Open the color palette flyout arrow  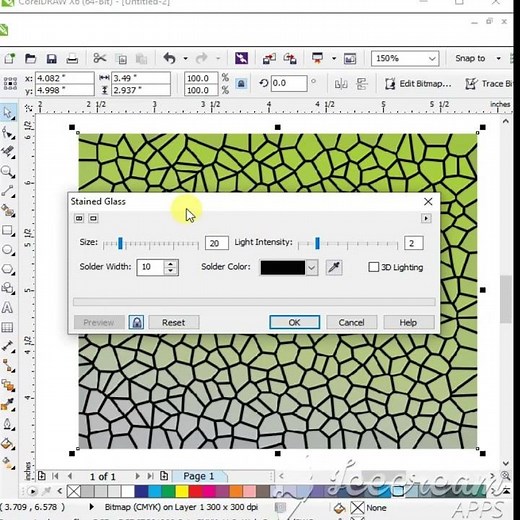(x=32, y=491)
